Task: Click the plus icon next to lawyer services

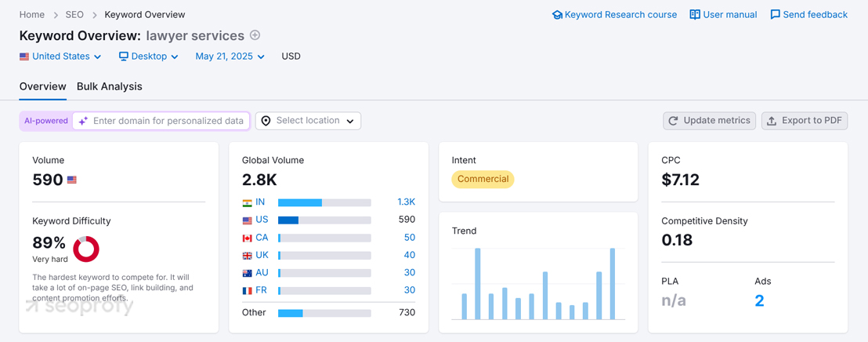Action: (255, 35)
